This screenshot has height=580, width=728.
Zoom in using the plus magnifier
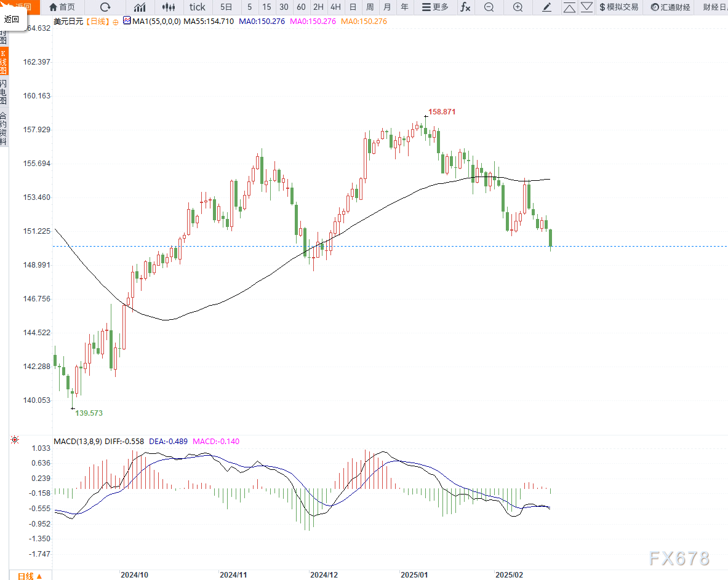[518, 7]
